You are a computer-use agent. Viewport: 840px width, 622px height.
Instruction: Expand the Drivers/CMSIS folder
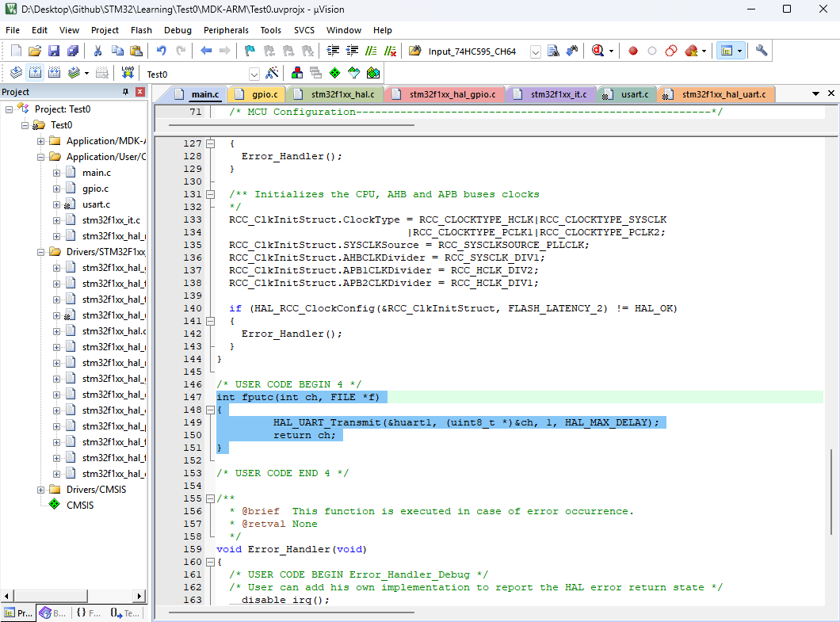pos(40,490)
